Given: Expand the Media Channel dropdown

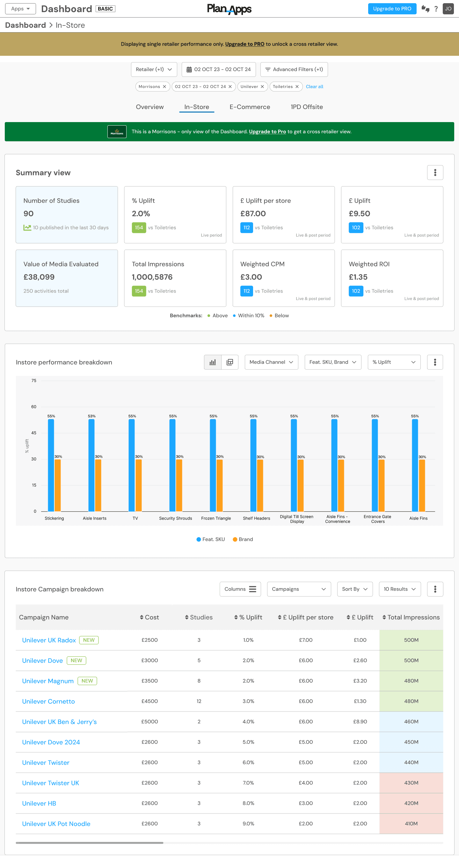Looking at the screenshot, I should 271,362.
